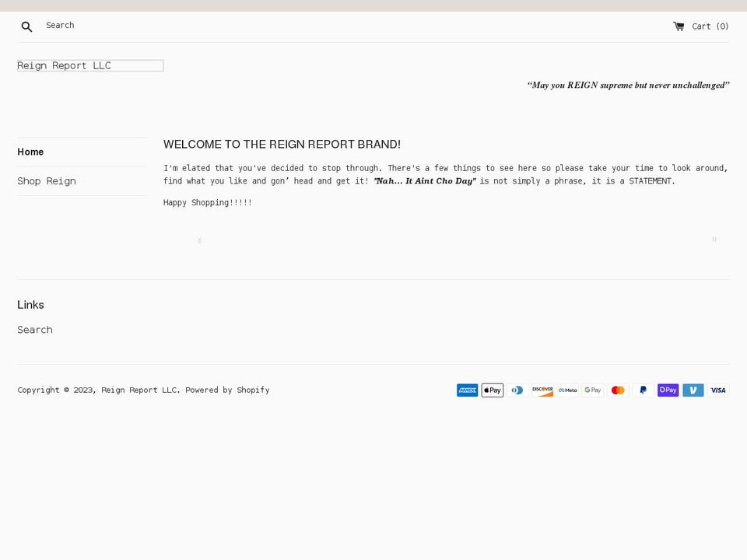Click the American Express payment icon

(468, 390)
